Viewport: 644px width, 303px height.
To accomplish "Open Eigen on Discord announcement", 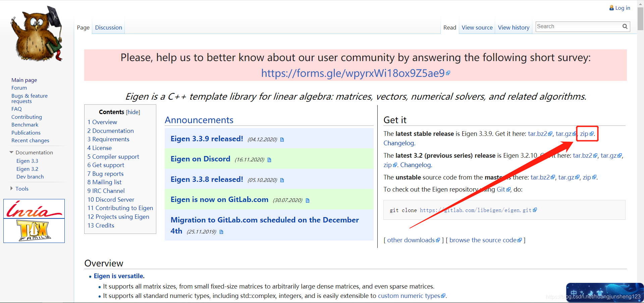I will 200,159.
